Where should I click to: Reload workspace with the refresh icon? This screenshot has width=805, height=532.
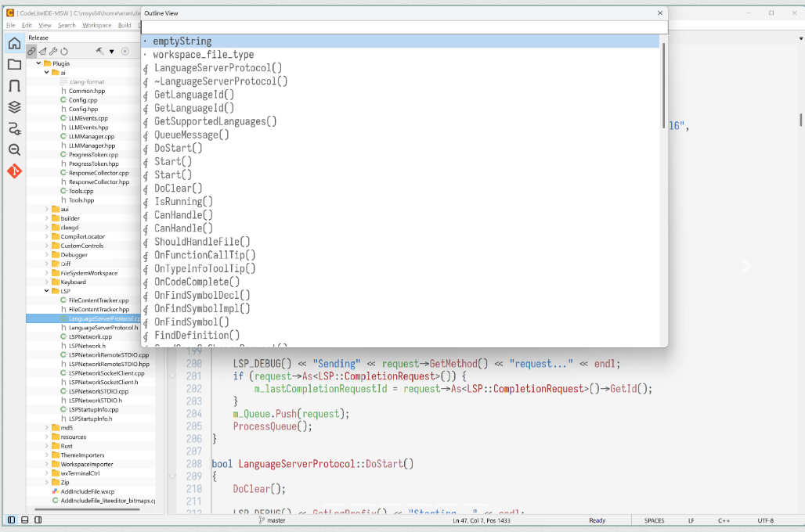tap(64, 52)
